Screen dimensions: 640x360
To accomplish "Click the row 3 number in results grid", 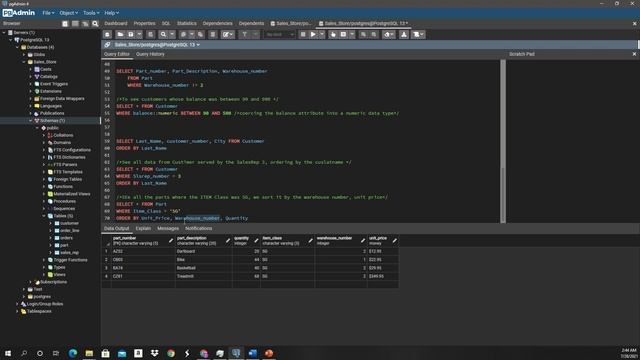I will 106,268.
